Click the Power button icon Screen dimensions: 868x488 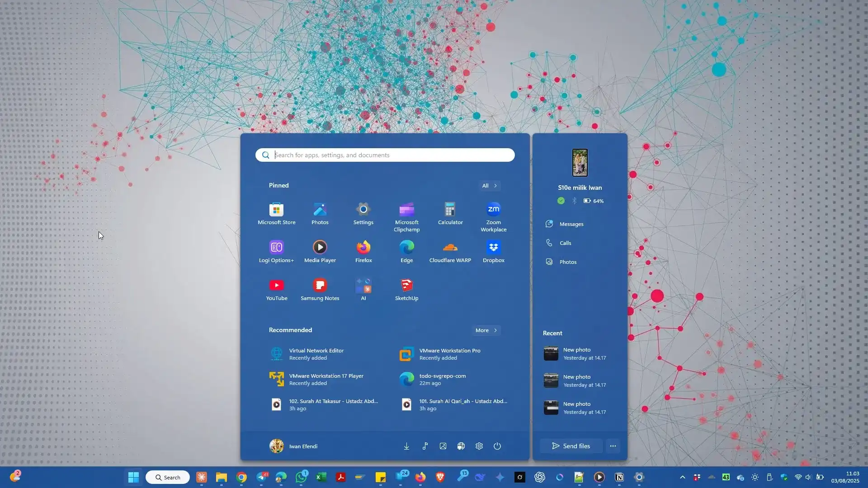[497, 446]
